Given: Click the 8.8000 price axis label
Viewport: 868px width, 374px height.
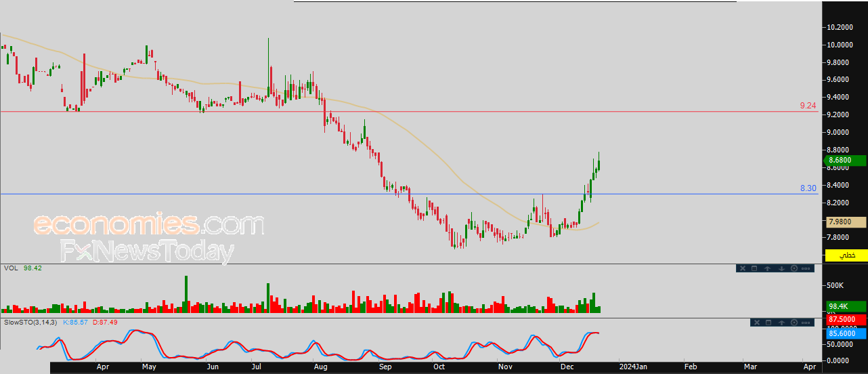Looking at the screenshot, I should [x=839, y=150].
